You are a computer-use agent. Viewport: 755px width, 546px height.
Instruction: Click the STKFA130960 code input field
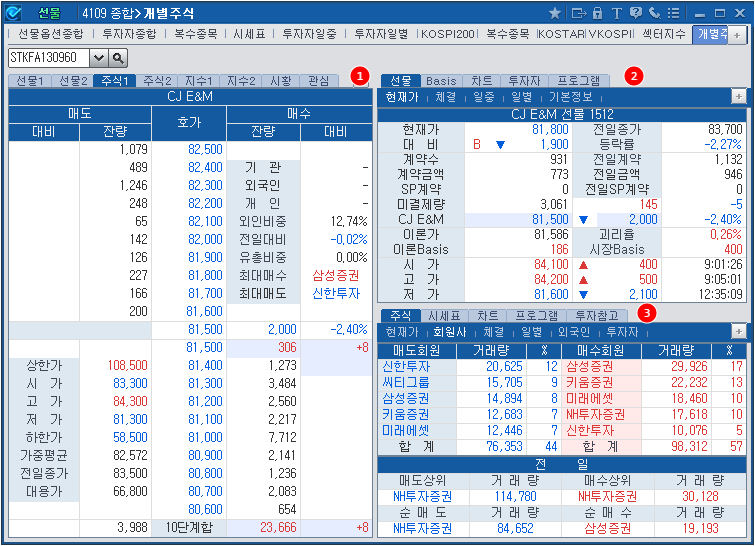(x=49, y=58)
